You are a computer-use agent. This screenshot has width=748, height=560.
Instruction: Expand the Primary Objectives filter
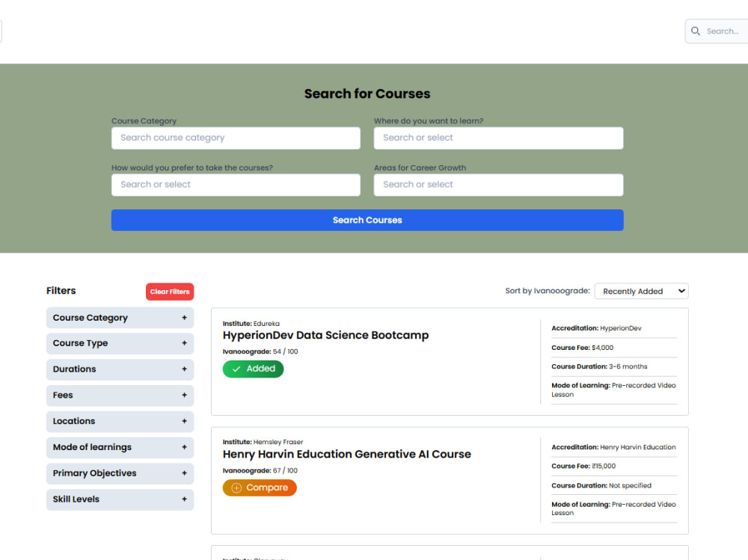[120, 473]
